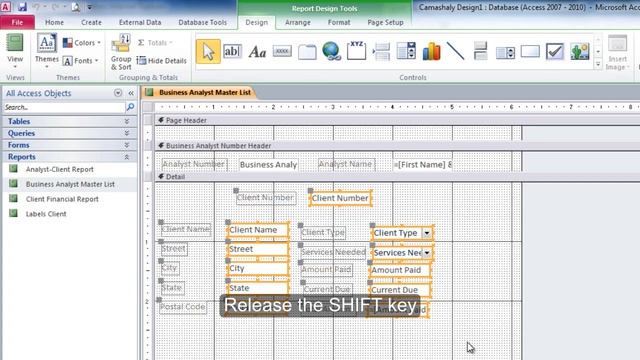Select the Postal Code label
The height and width of the screenshot is (360, 640).
[x=182, y=307]
